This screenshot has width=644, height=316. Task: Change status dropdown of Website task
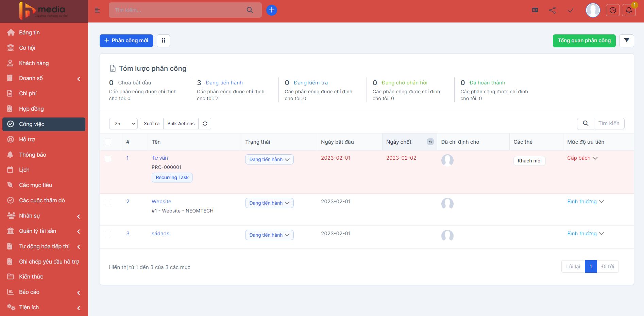click(x=269, y=203)
